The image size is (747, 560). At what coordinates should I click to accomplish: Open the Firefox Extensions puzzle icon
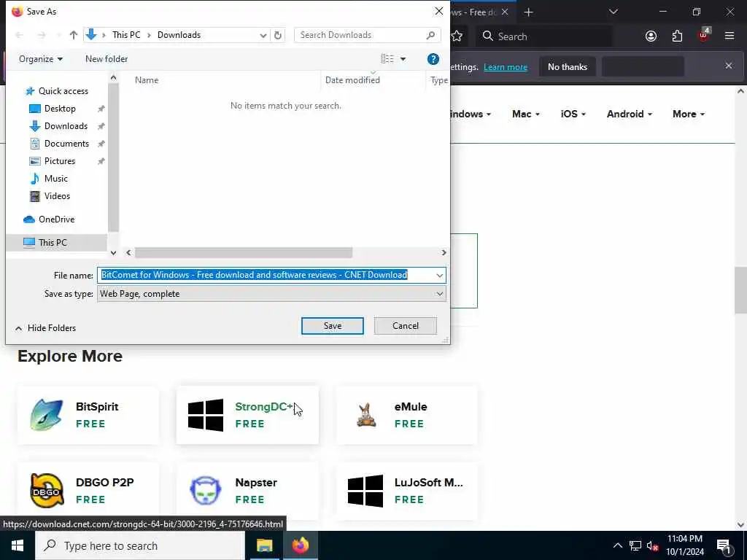tap(677, 36)
